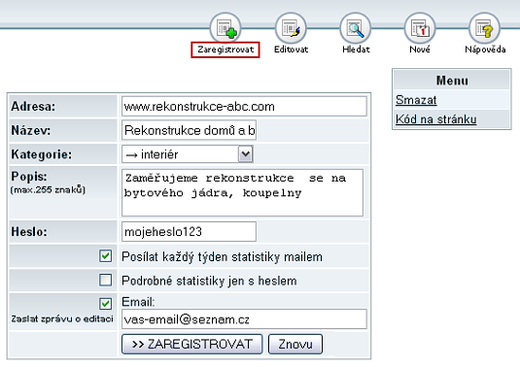
Task: Open the Kód na stránku link
Action: click(x=436, y=119)
